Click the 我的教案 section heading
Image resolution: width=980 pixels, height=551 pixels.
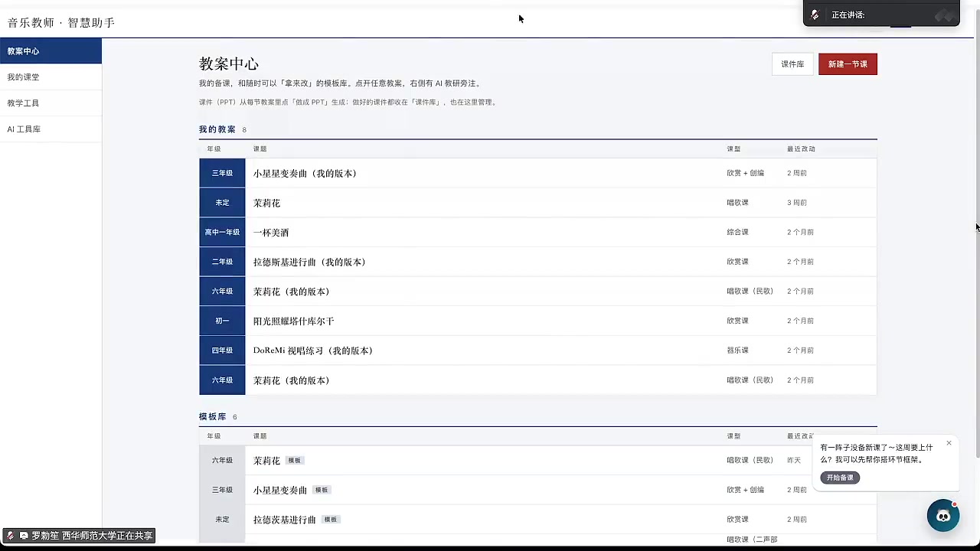[217, 129]
